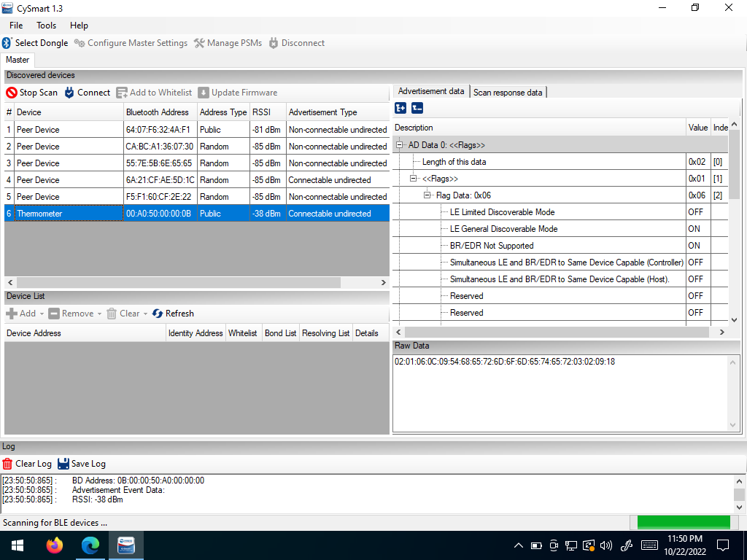Open volume control in system tray
Image resolution: width=747 pixels, height=560 pixels.
pos(606,545)
